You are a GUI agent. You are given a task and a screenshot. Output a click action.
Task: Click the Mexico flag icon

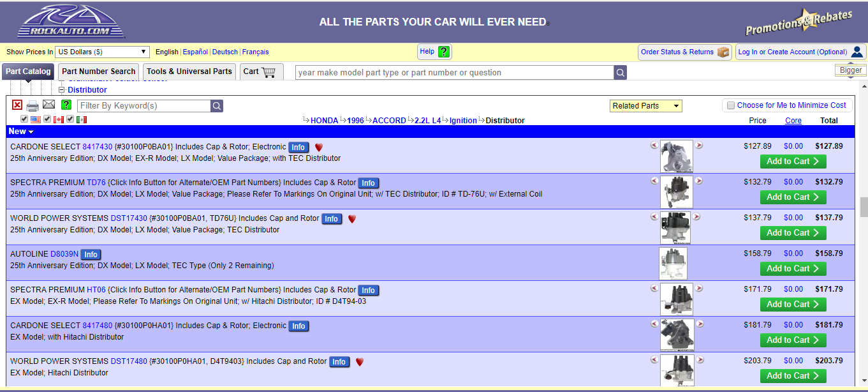click(x=82, y=119)
